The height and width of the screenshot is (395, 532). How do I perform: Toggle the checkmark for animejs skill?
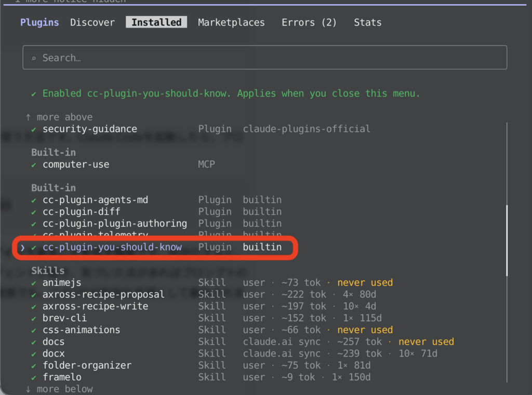tap(34, 283)
